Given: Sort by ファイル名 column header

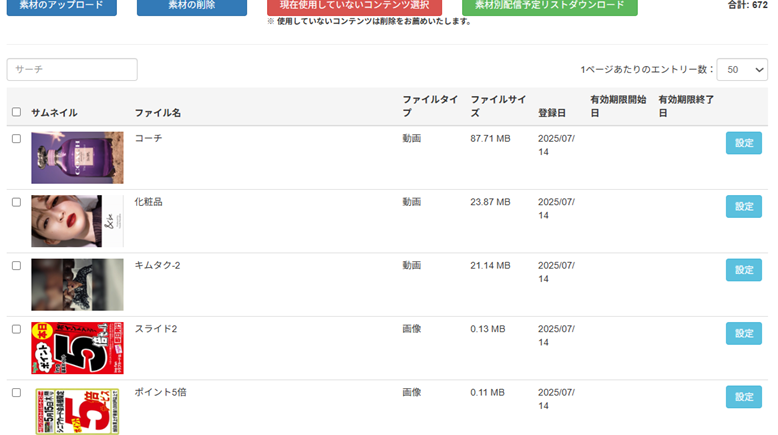Looking at the screenshot, I should click(158, 113).
